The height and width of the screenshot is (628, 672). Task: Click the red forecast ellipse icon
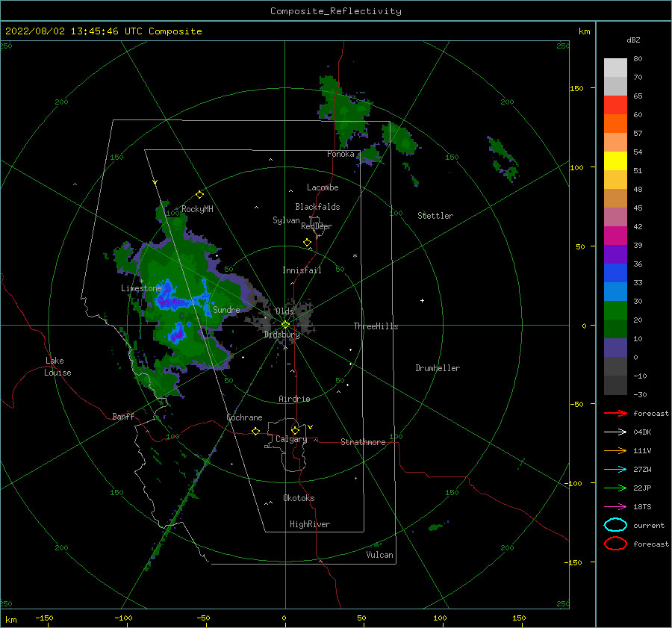coord(615,544)
